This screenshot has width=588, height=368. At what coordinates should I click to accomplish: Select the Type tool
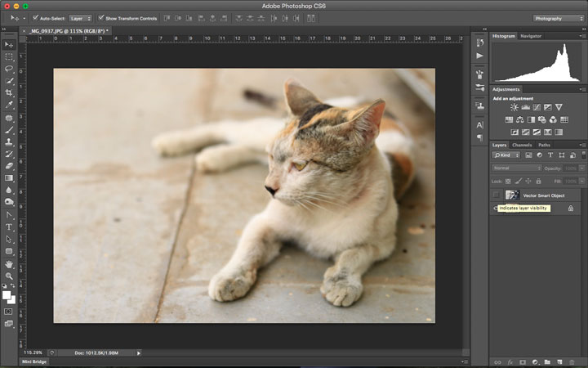click(x=9, y=227)
